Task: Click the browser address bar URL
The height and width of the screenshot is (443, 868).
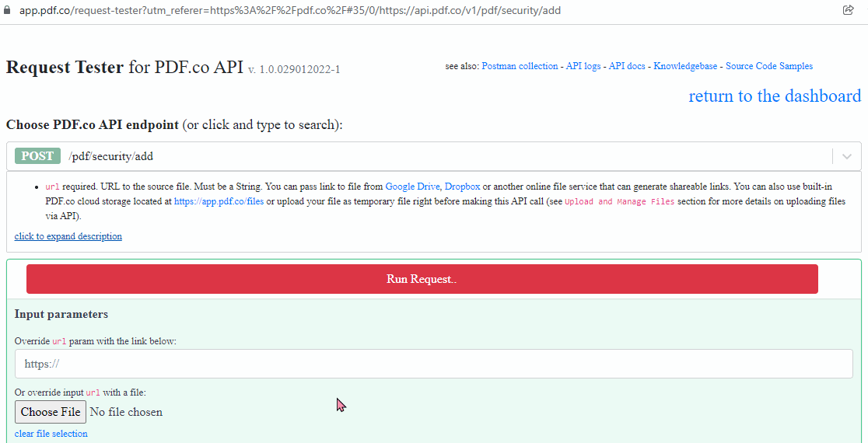Action: click(290, 11)
